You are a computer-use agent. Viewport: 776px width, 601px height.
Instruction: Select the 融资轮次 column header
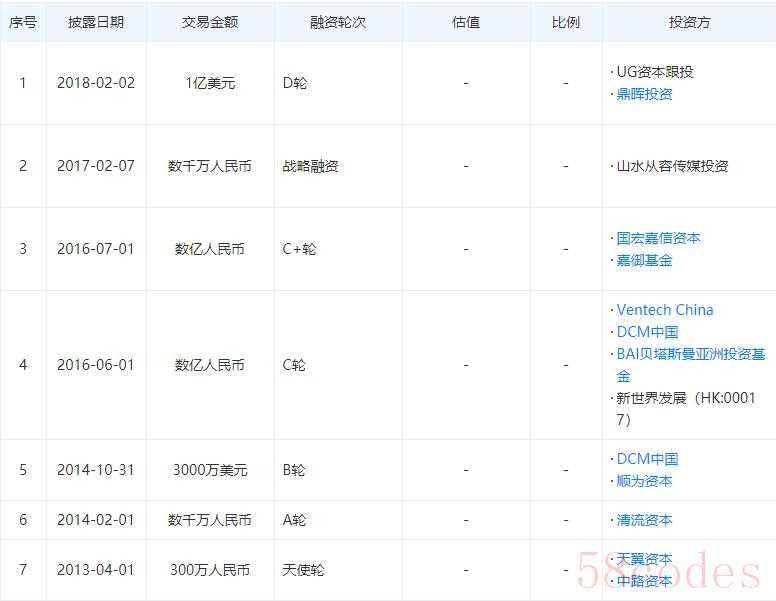pos(338,22)
